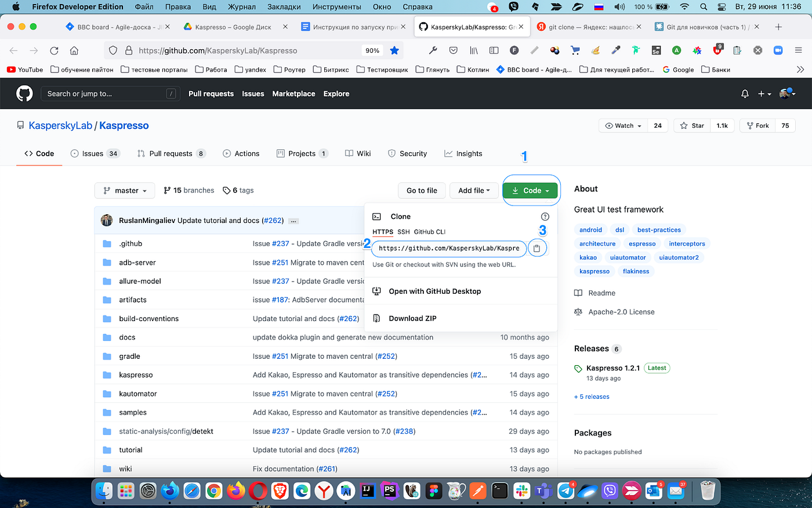Click the bookmark star in address bar
812x508 pixels.
394,51
